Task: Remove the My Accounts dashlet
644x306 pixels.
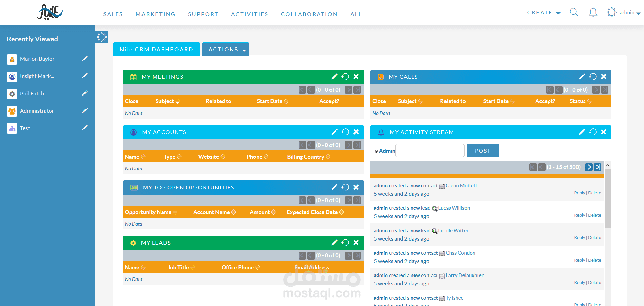Action: [x=356, y=132]
